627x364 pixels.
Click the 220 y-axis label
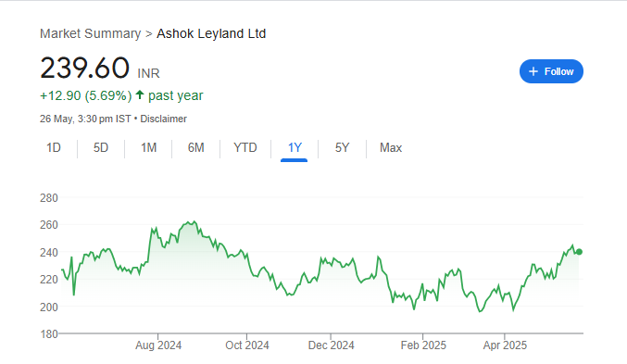pos(49,279)
